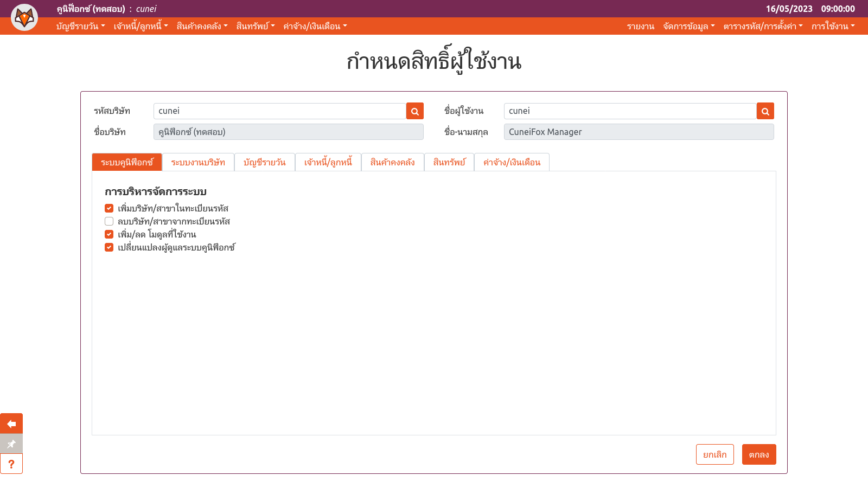
Task: Open help with the question mark icon
Action: pos(11,464)
